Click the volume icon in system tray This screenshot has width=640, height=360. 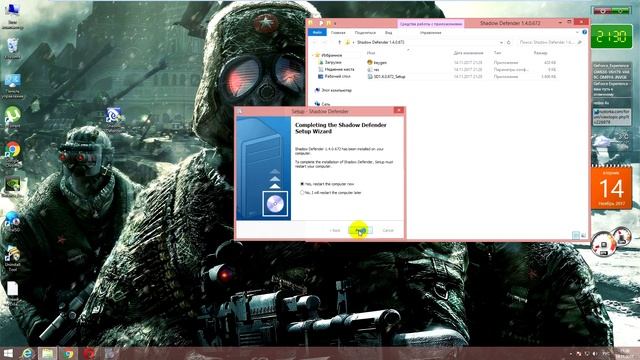pos(594,353)
